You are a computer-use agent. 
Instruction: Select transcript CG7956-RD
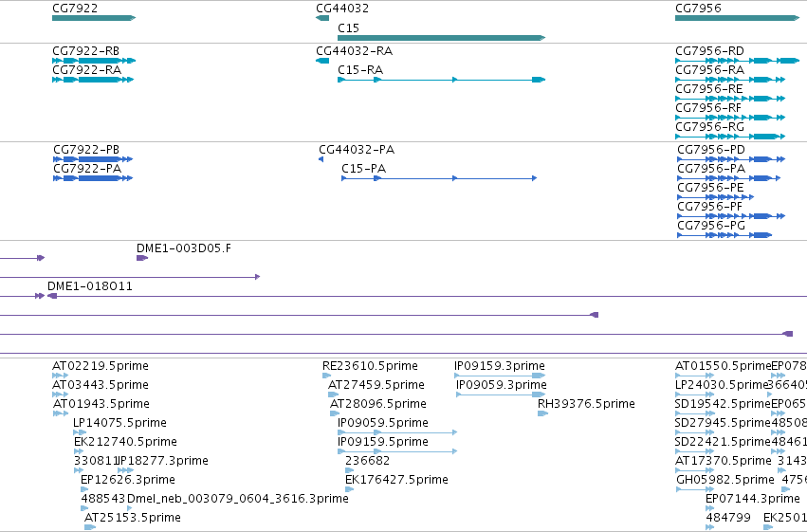point(737,61)
